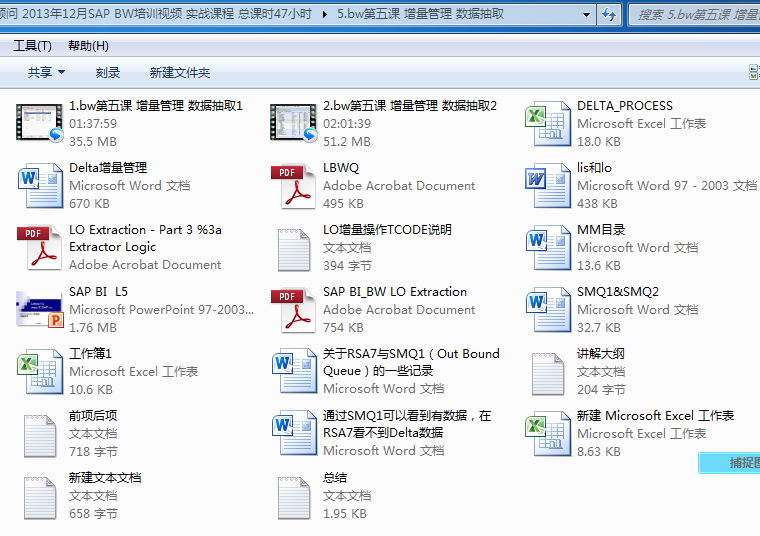This screenshot has height=536, width=760.
Task: Click the 新建文本文档 text file icon
Action: [40, 497]
